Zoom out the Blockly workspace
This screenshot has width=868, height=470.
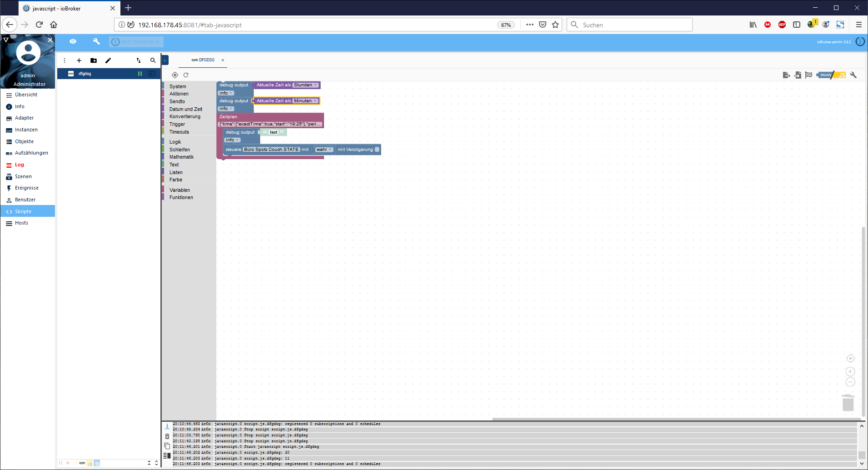[x=850, y=382]
